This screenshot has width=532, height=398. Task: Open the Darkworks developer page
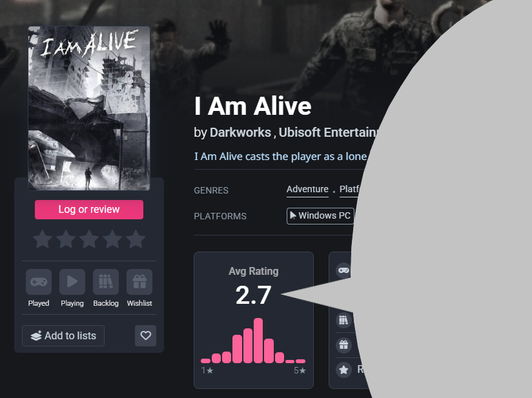click(x=240, y=132)
